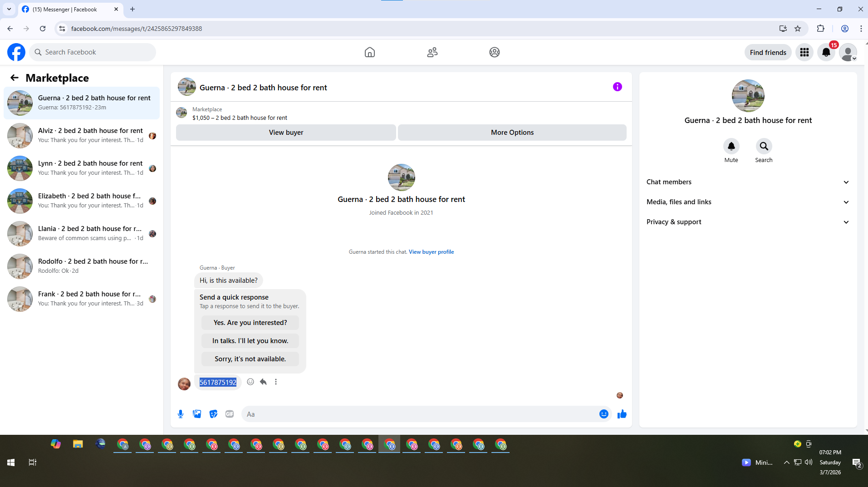Send quick reply 'Sorry, it's not available.'
The height and width of the screenshot is (487, 868).
(250, 359)
